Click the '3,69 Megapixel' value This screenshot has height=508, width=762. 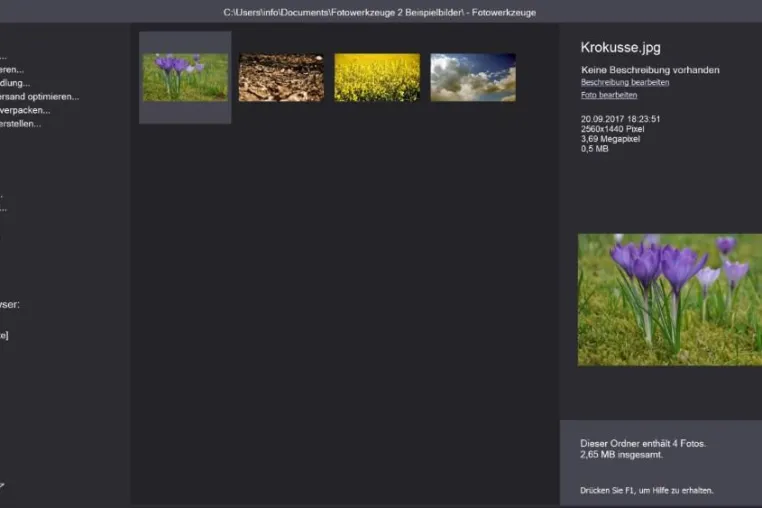click(x=610, y=139)
